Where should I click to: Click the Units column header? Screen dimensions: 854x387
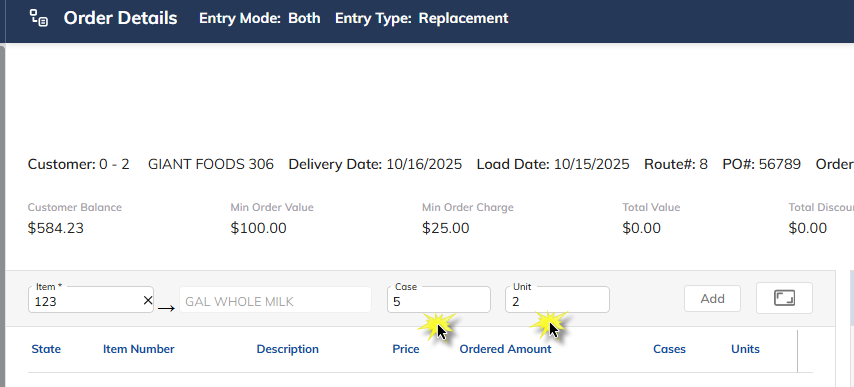[x=745, y=349]
